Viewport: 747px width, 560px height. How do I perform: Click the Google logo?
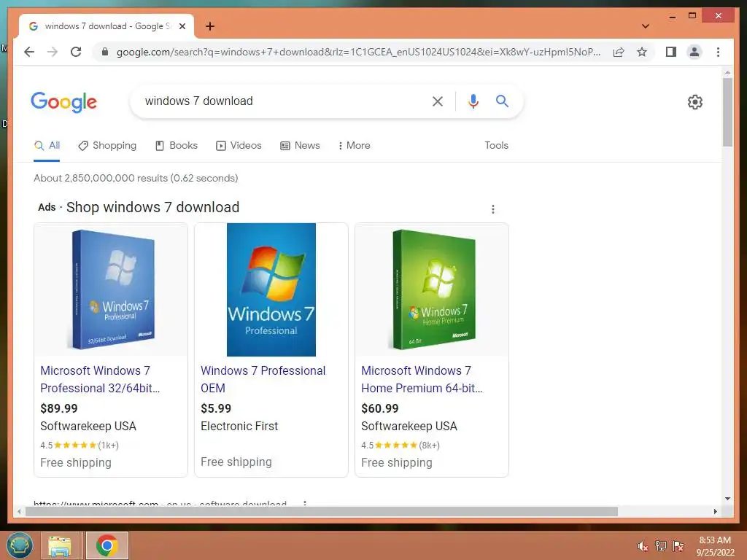pos(64,102)
